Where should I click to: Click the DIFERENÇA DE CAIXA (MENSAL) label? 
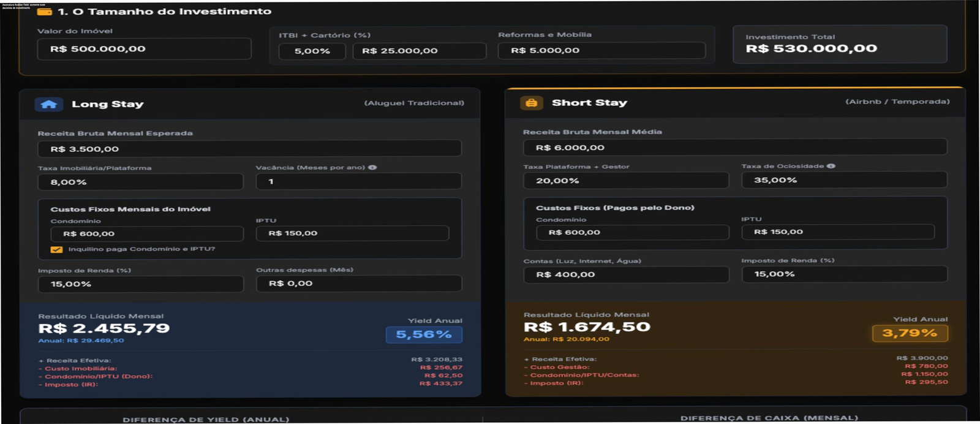[769, 418]
